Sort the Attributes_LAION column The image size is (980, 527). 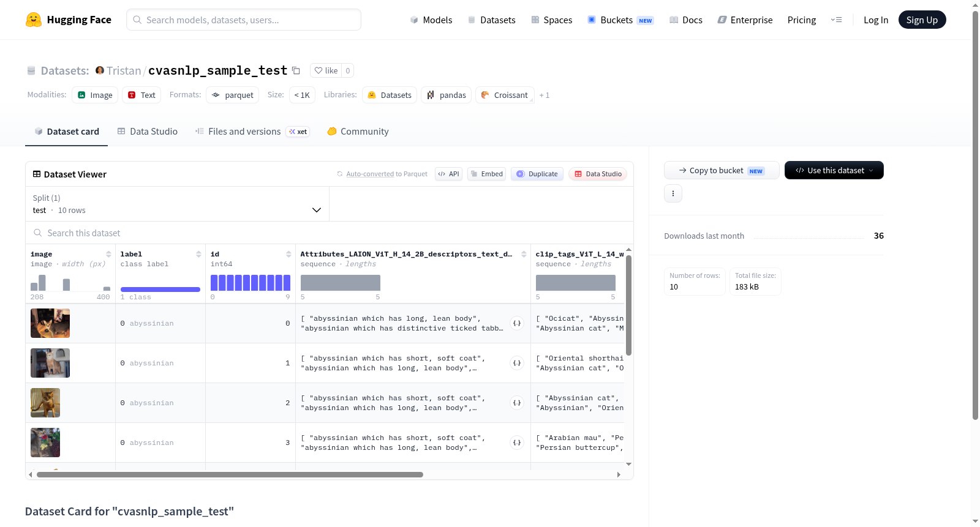pos(524,254)
